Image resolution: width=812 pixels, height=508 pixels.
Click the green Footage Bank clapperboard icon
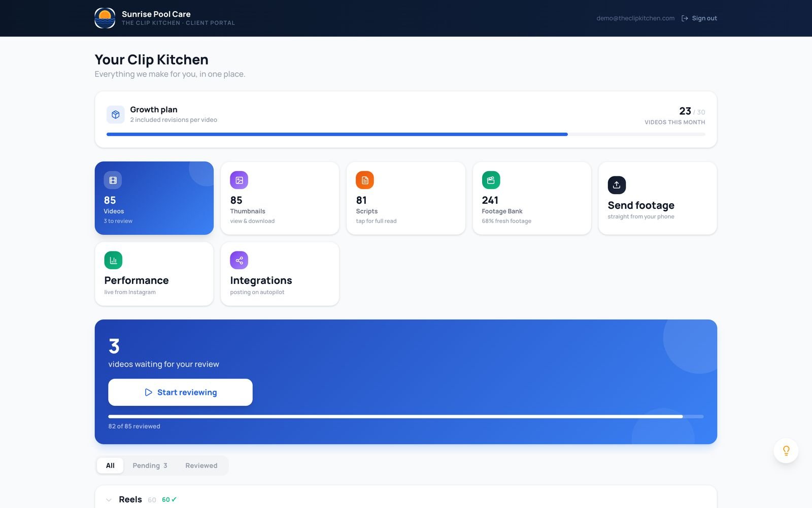pyautogui.click(x=491, y=180)
